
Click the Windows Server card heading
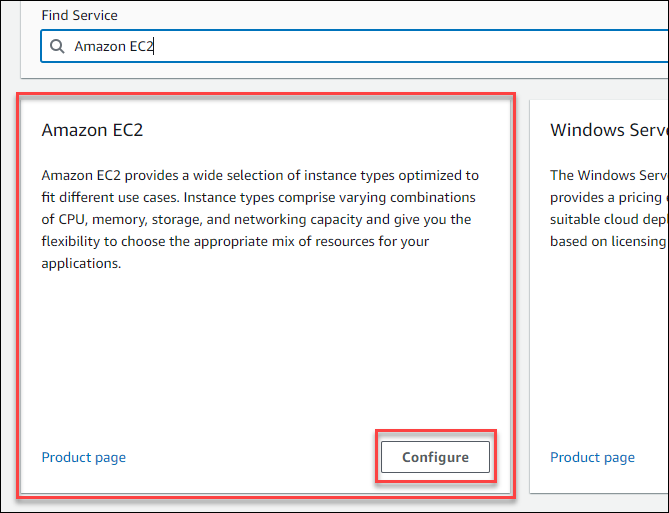coord(607,130)
